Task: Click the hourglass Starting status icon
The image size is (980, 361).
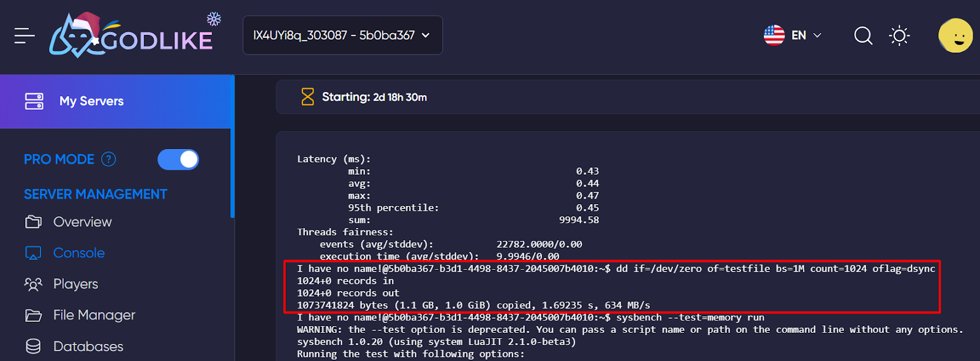Action: tap(307, 97)
